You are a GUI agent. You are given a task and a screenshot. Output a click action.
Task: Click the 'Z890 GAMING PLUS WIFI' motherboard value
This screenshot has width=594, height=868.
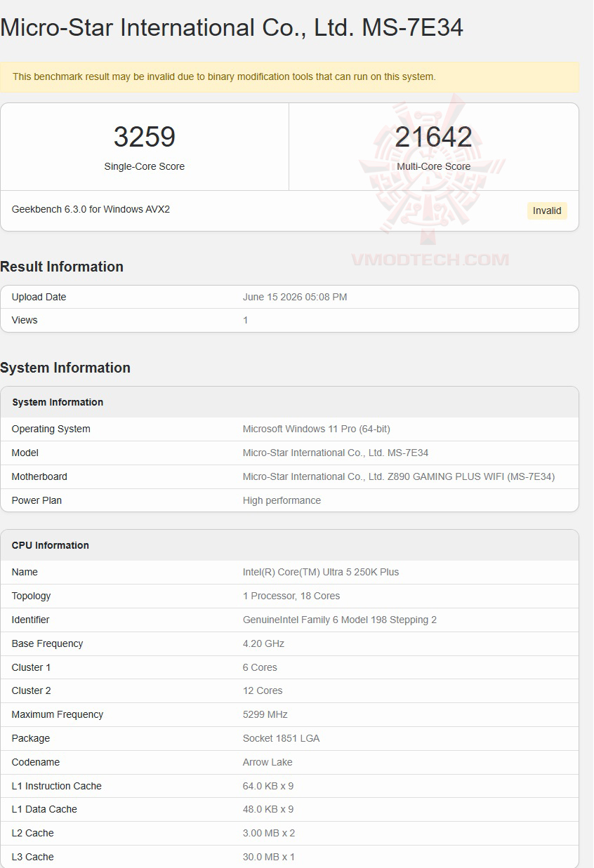[x=399, y=476]
